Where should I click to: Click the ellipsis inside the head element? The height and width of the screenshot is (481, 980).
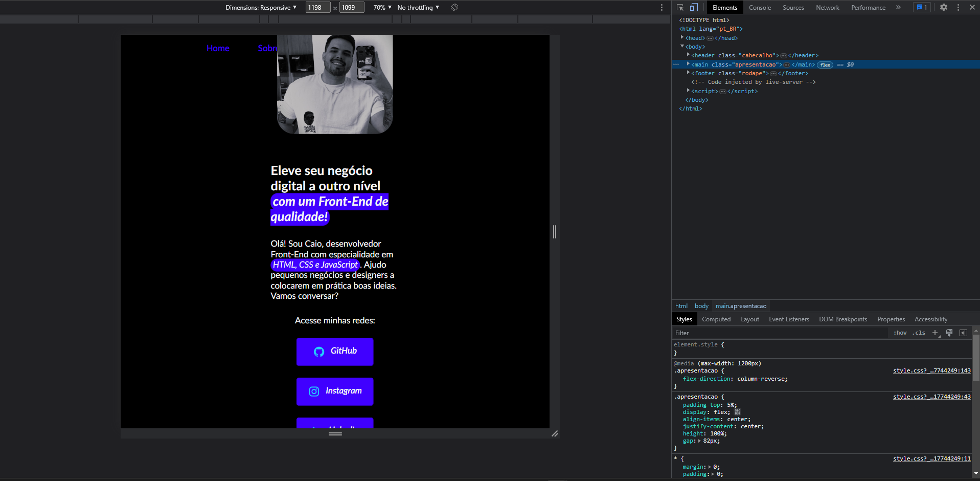click(710, 38)
